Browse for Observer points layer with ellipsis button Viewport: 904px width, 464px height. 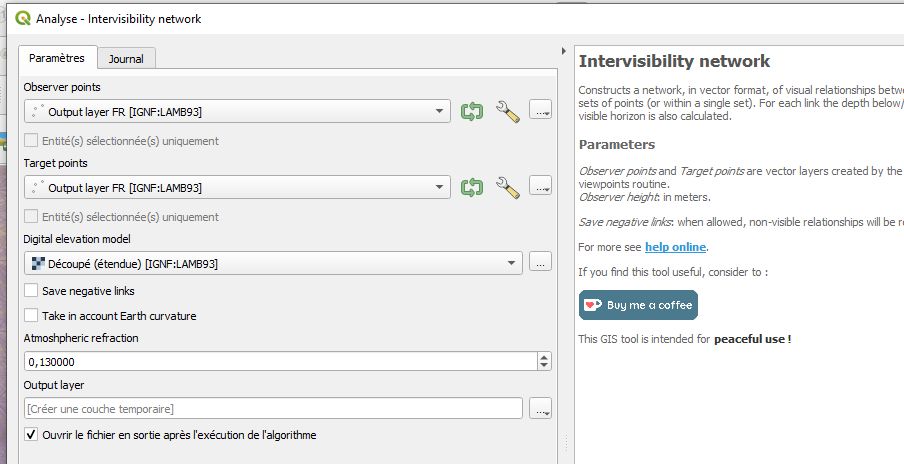pyautogui.click(x=540, y=110)
